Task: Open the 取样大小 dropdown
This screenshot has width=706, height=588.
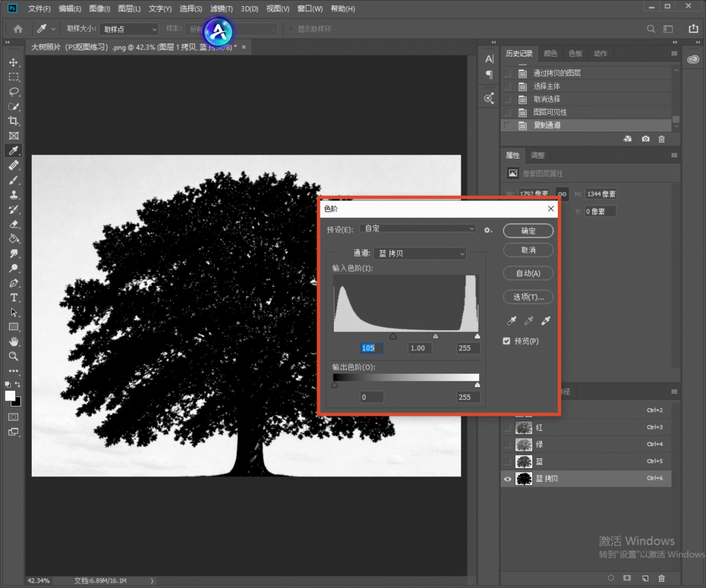Action: coord(129,29)
